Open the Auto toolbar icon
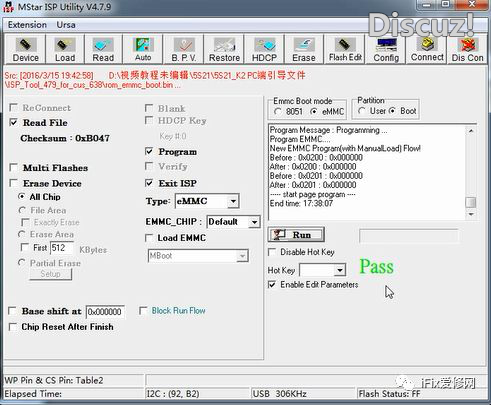 (143, 49)
